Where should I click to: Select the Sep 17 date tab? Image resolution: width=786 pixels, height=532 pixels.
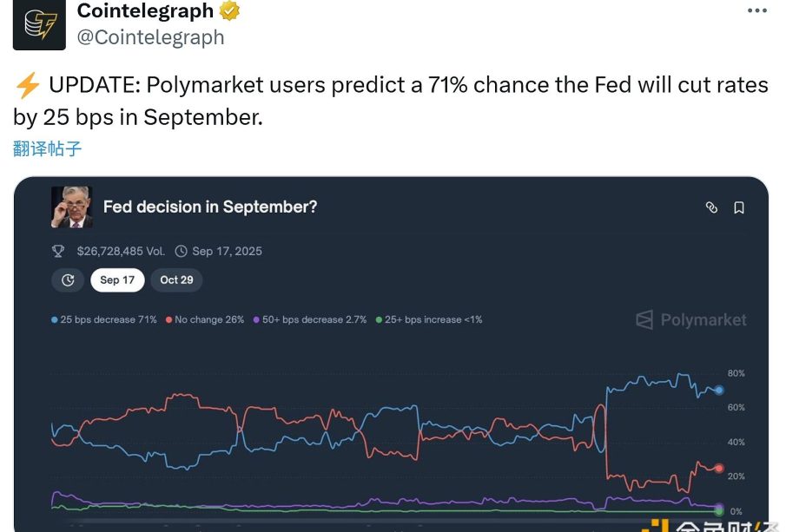coord(117,280)
